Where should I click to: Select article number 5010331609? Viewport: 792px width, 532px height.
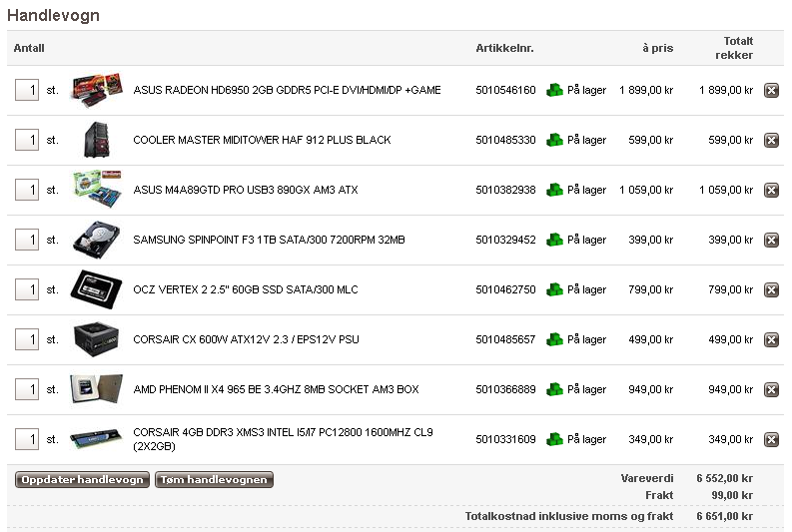505,439
